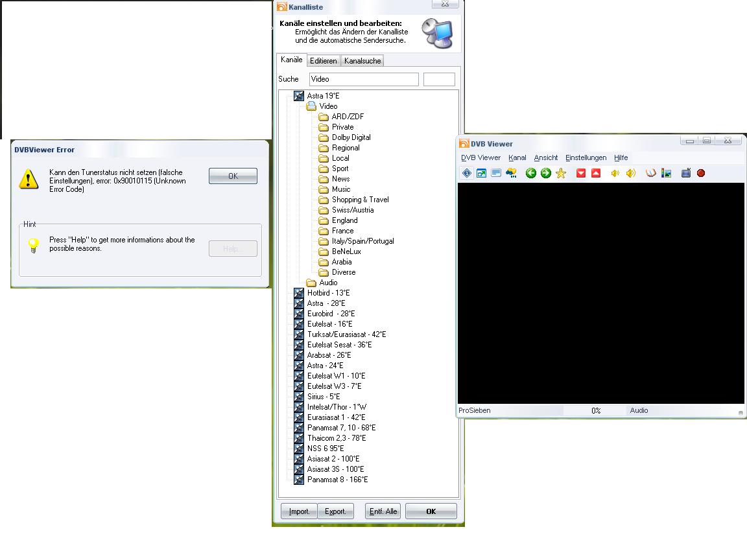Open the Ansicht menu
This screenshot has width=747, height=560.
coord(546,157)
